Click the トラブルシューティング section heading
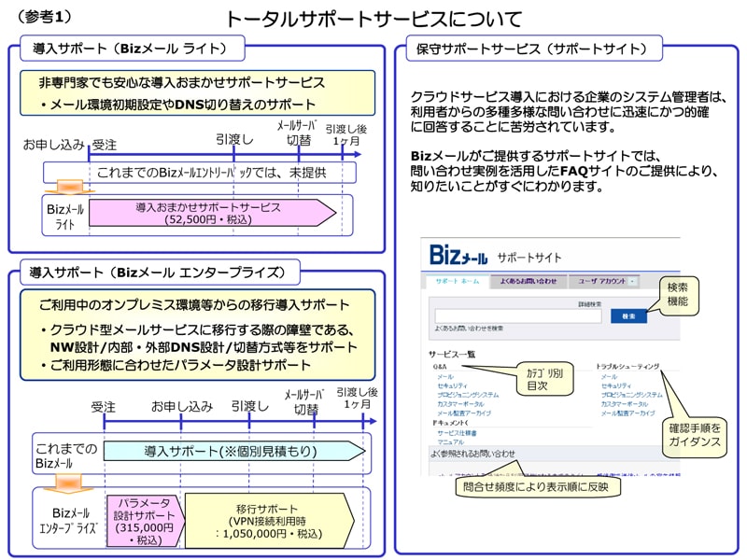The image size is (747, 560). [627, 366]
